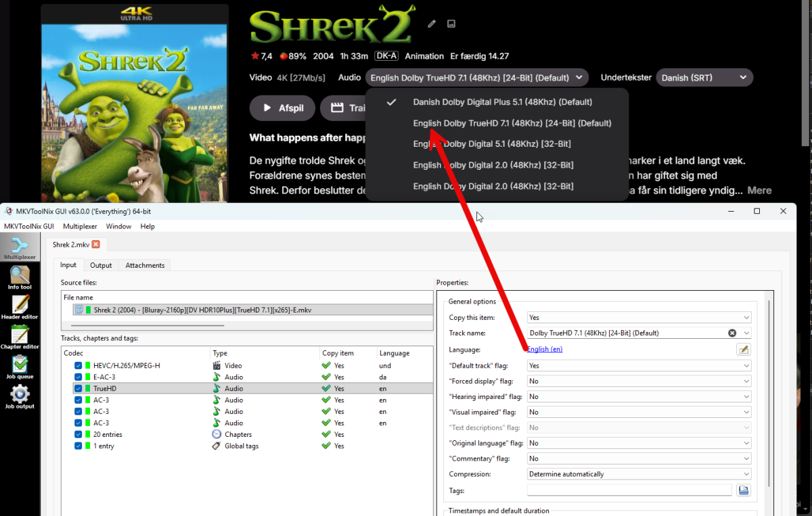Click the partially visible trailer button
Image resolution: width=812 pixels, height=516 pixels.
(343, 108)
